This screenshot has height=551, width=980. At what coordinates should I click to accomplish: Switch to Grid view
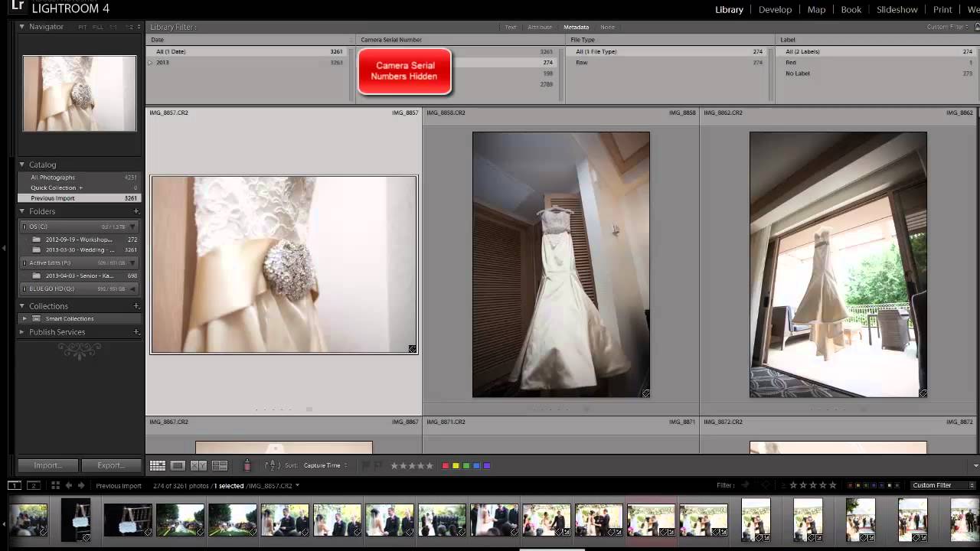coord(158,465)
